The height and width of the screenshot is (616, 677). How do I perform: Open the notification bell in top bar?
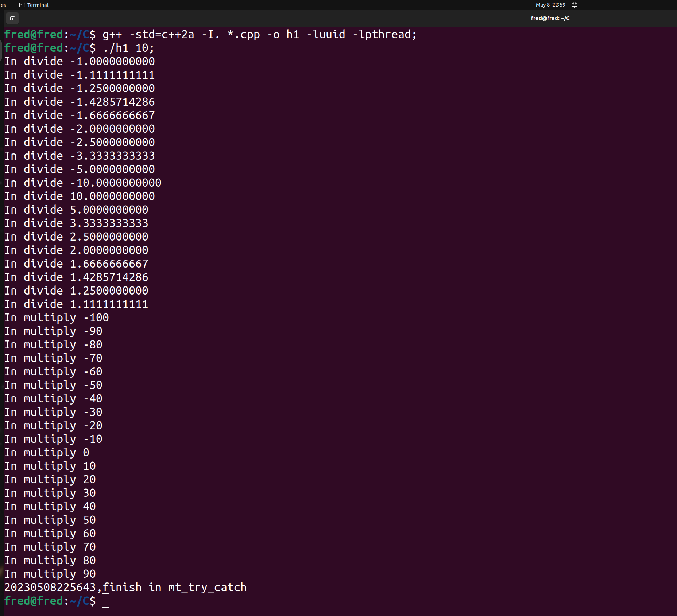click(575, 5)
